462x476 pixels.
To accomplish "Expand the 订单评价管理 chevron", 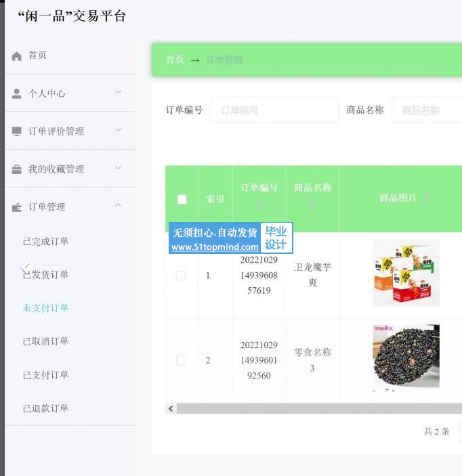I will click(118, 129).
